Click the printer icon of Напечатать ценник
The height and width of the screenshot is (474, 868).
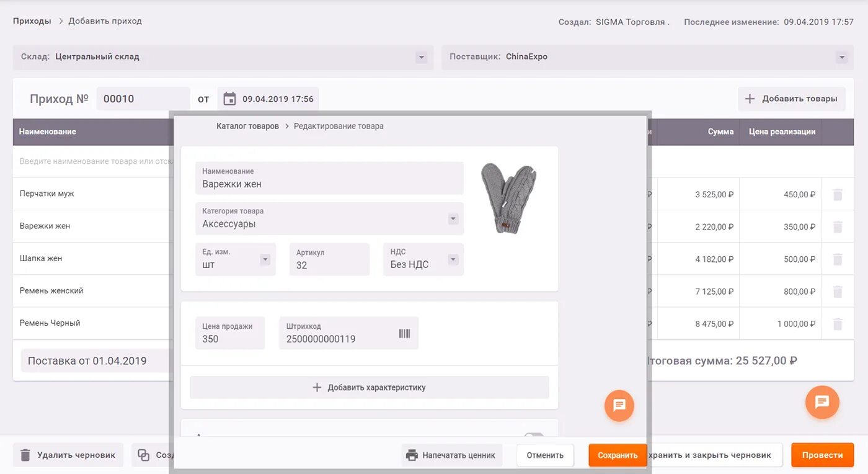click(x=412, y=455)
